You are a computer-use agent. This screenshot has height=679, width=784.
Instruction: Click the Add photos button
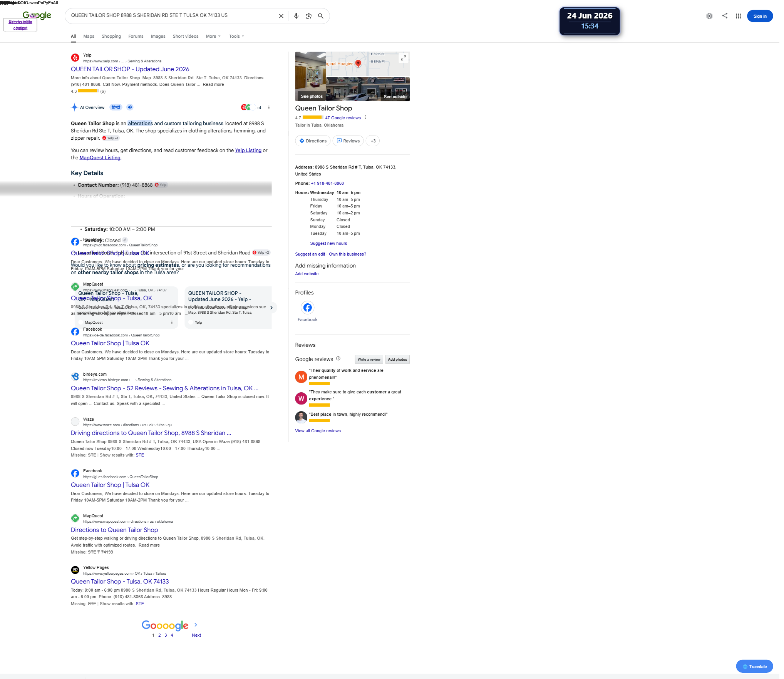[397, 360]
